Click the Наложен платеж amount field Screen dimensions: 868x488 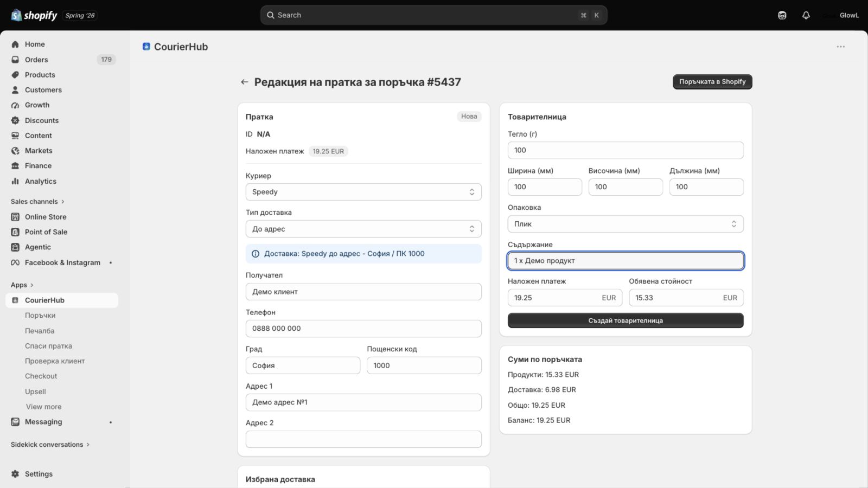tap(565, 298)
